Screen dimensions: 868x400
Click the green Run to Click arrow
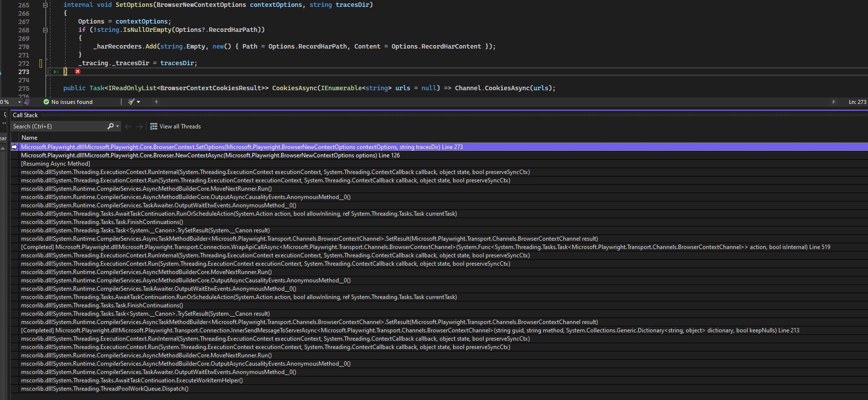coord(55,72)
